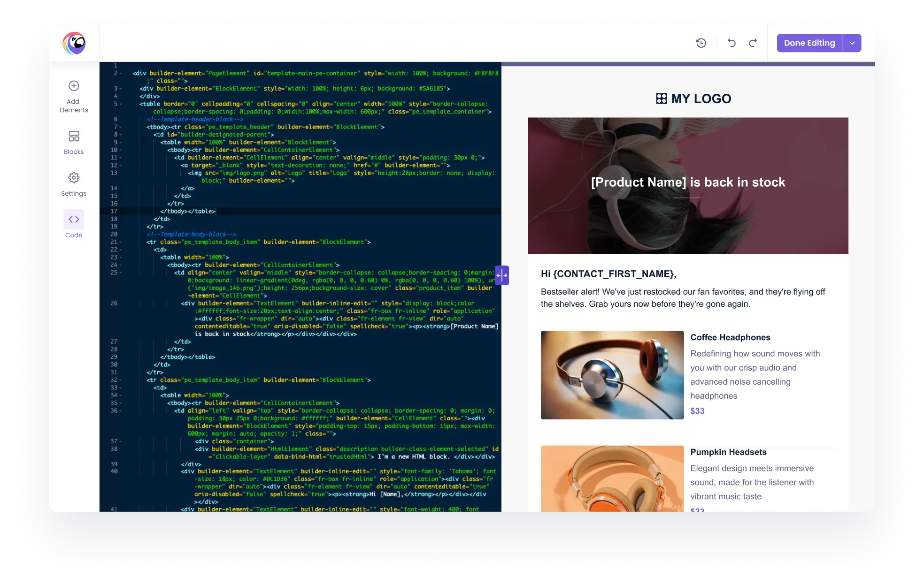This screenshot has height=585, width=924.
Task: Collapse code fold at line 32
Action: point(121,380)
